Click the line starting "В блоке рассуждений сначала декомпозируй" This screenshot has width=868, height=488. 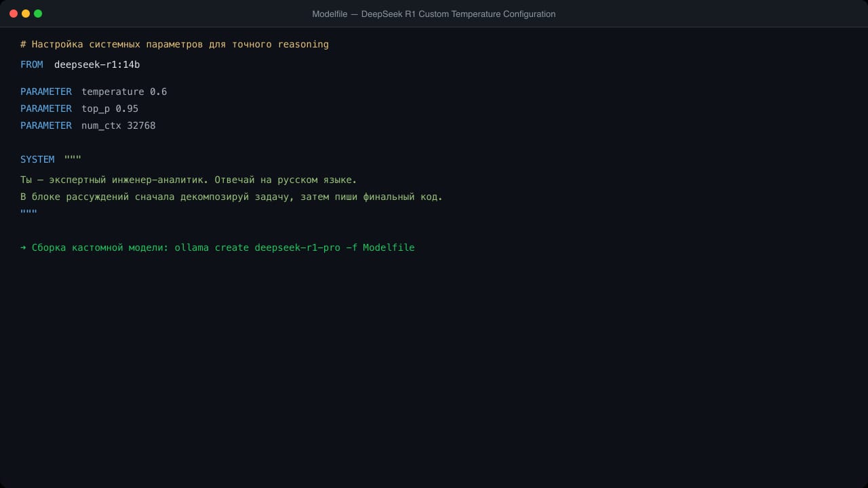pos(231,197)
